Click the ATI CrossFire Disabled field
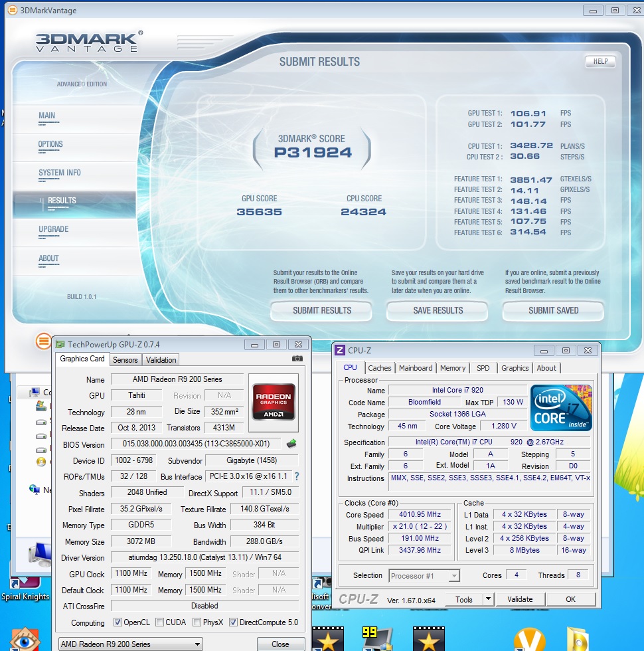This screenshot has width=644, height=651. [204, 606]
